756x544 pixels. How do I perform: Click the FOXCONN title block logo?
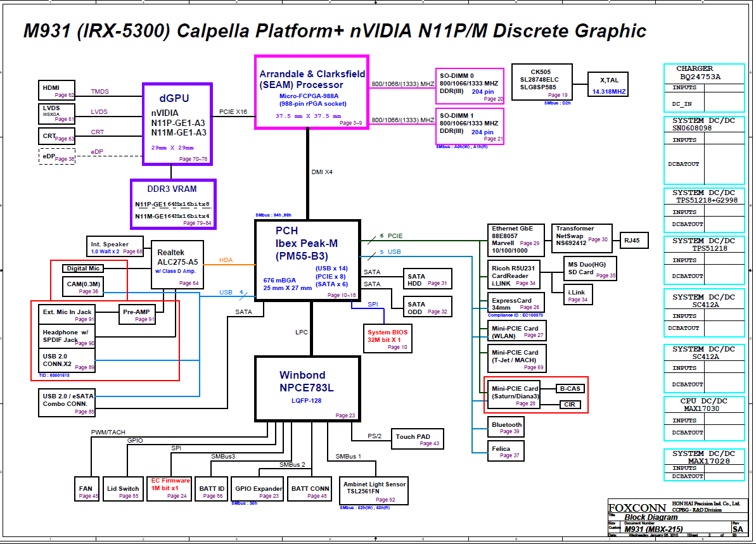click(x=637, y=508)
